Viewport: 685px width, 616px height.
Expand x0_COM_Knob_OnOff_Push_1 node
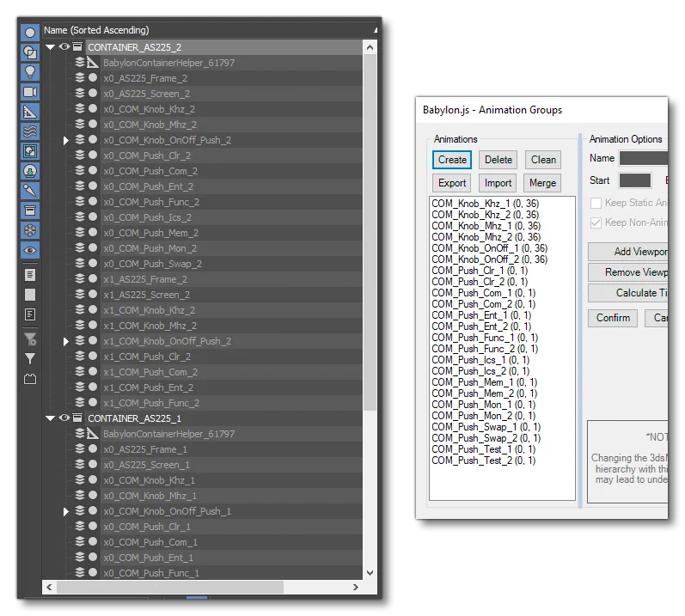tap(66, 512)
